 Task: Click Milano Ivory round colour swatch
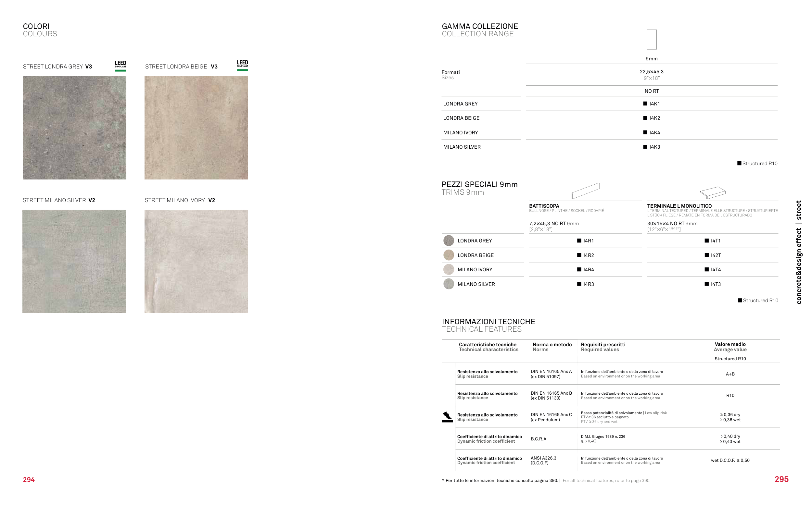pos(449,269)
